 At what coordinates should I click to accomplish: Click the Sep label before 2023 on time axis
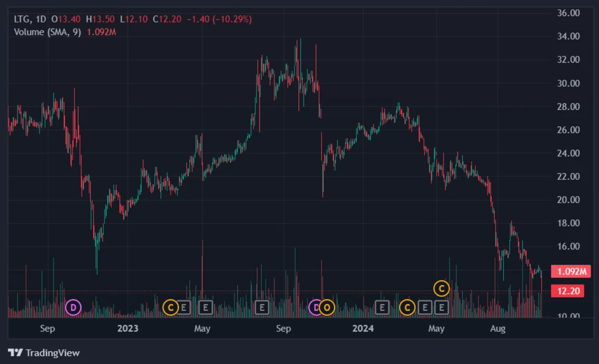pyautogui.click(x=48, y=328)
